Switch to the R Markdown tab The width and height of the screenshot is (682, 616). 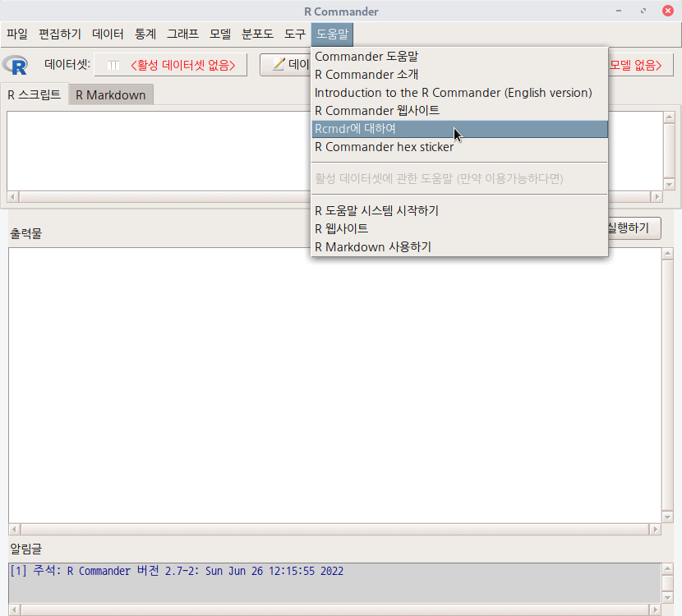pyautogui.click(x=110, y=94)
